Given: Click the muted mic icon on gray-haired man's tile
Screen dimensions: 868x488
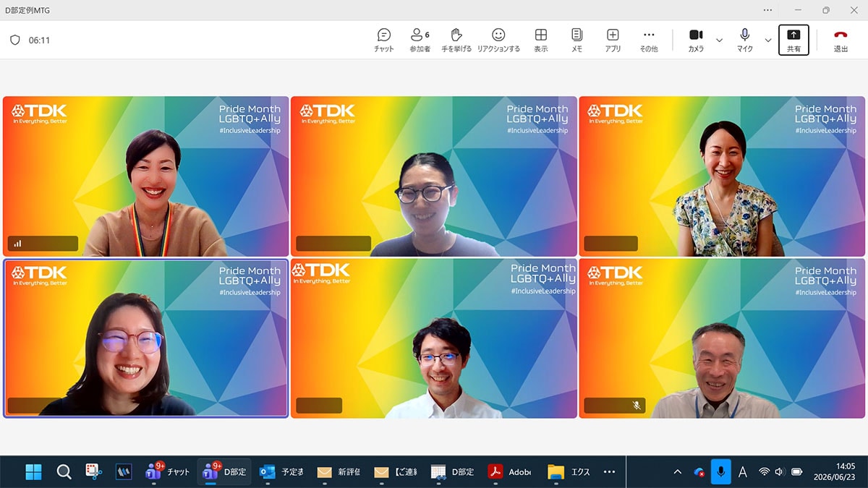Looking at the screenshot, I should coord(637,406).
